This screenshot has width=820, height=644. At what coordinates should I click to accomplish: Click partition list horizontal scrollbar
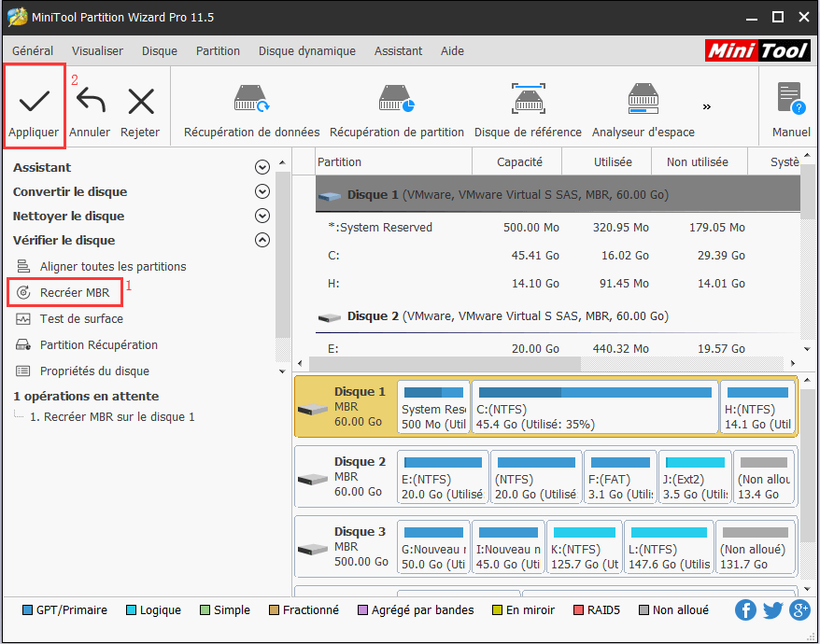coord(445,363)
